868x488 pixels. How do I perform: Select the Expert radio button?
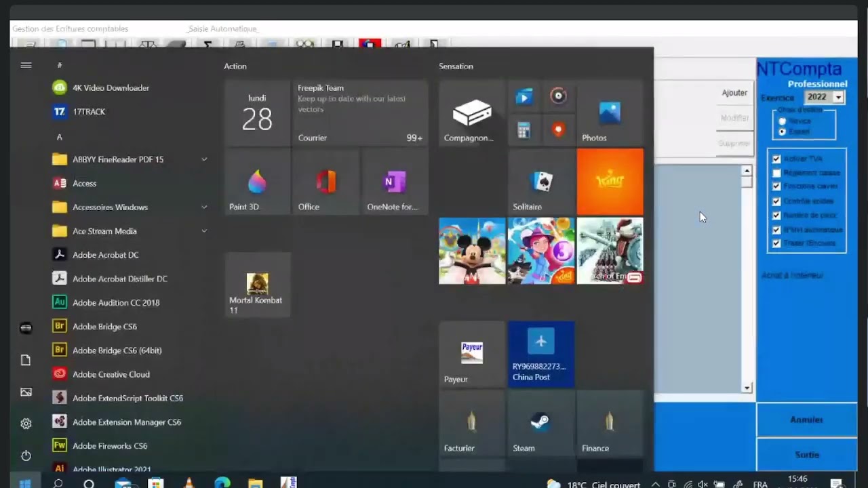point(783,131)
